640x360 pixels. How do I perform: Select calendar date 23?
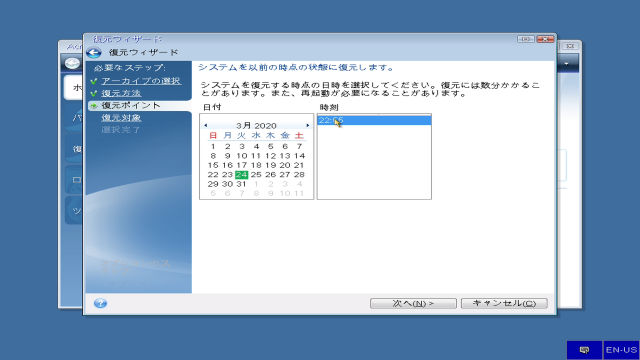click(x=227, y=175)
